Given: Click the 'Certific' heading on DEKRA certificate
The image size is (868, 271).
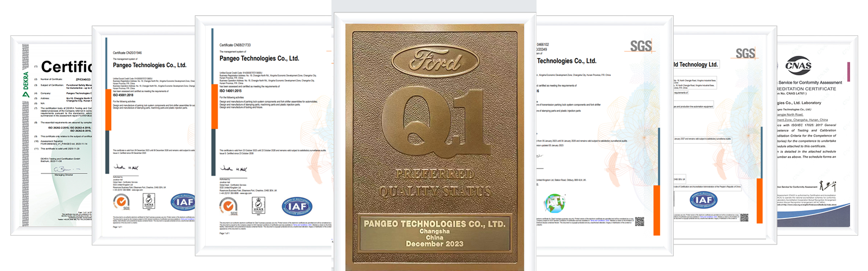Looking at the screenshot, I should point(66,67).
